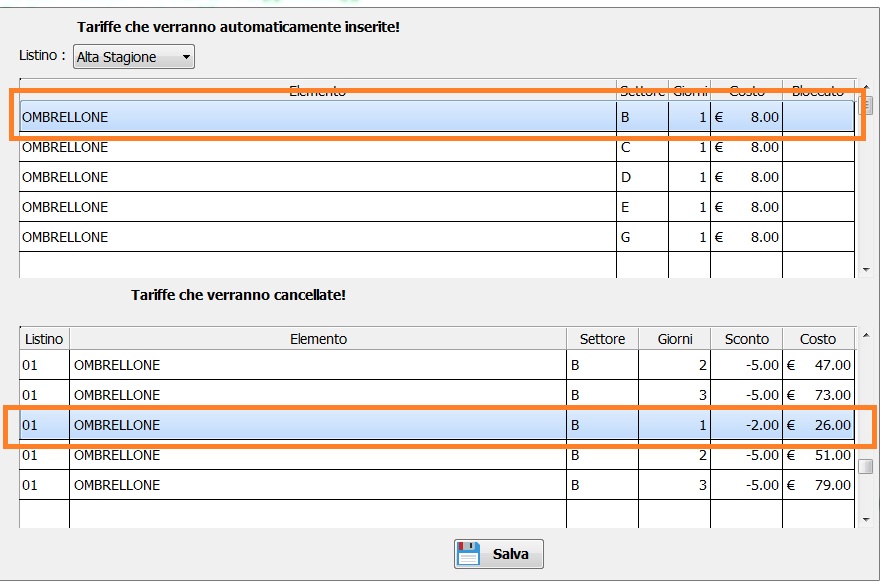Click the lower table's scrollbar thumb

[x=866, y=466]
